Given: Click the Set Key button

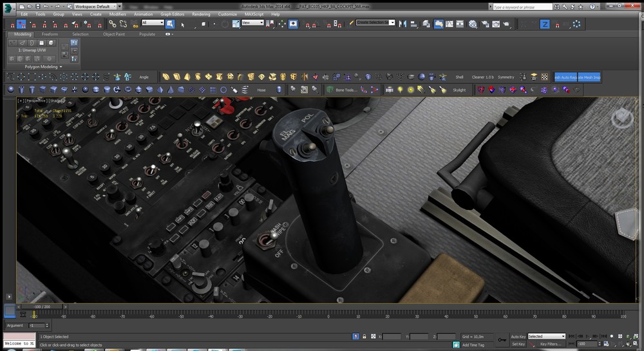Looking at the screenshot, I should [518, 345].
